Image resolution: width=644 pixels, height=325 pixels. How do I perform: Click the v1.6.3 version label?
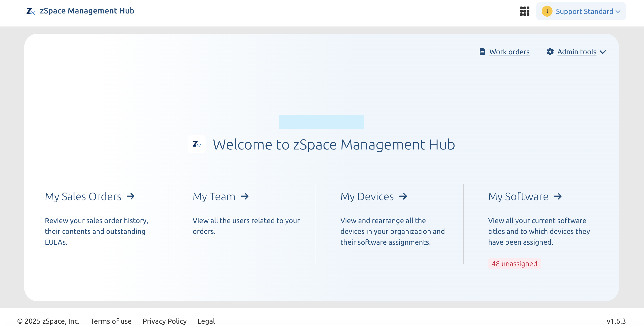click(x=616, y=321)
